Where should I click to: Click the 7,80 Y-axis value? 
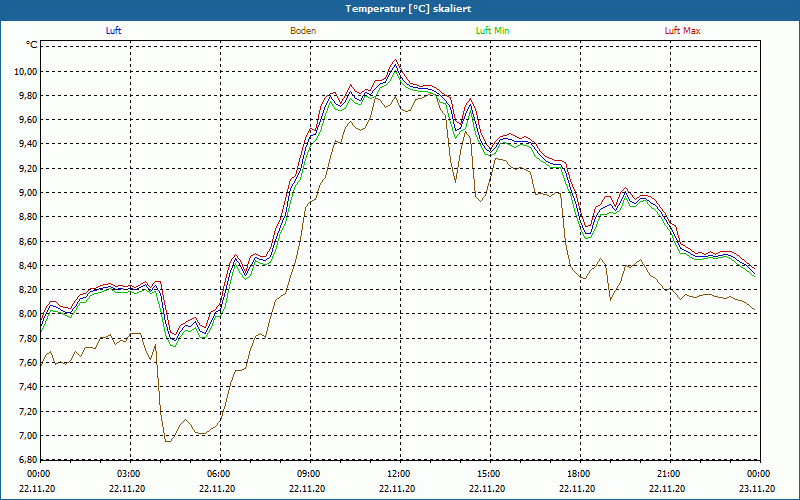(x=29, y=338)
